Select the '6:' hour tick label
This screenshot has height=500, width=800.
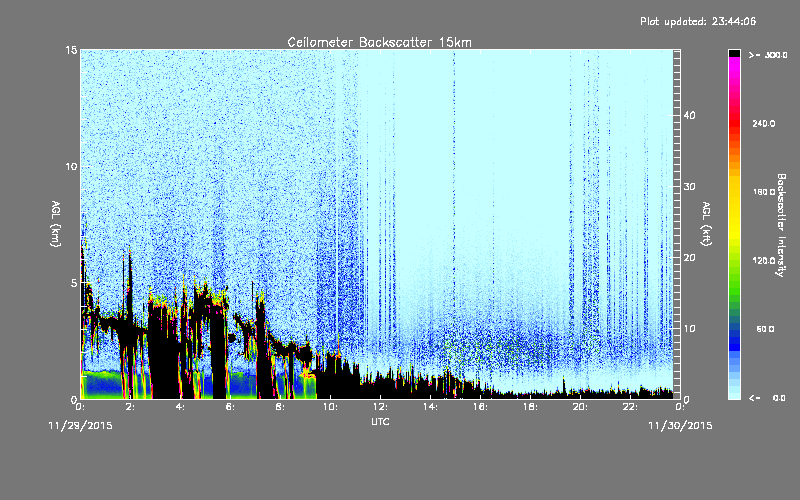(x=230, y=407)
